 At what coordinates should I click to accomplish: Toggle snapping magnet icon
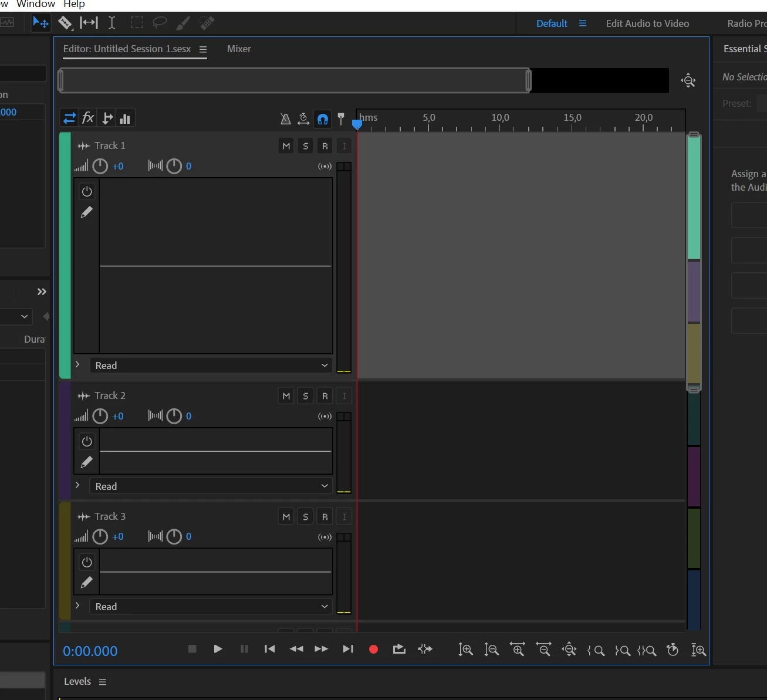point(322,119)
